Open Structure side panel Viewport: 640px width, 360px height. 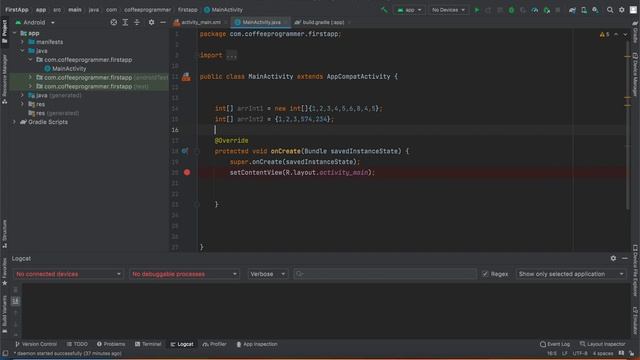coord(4,234)
